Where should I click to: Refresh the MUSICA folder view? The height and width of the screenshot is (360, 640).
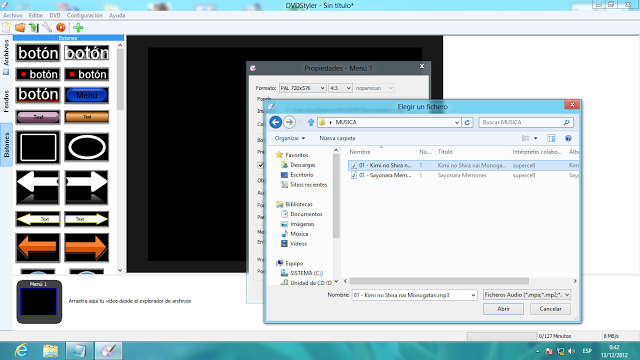467,122
